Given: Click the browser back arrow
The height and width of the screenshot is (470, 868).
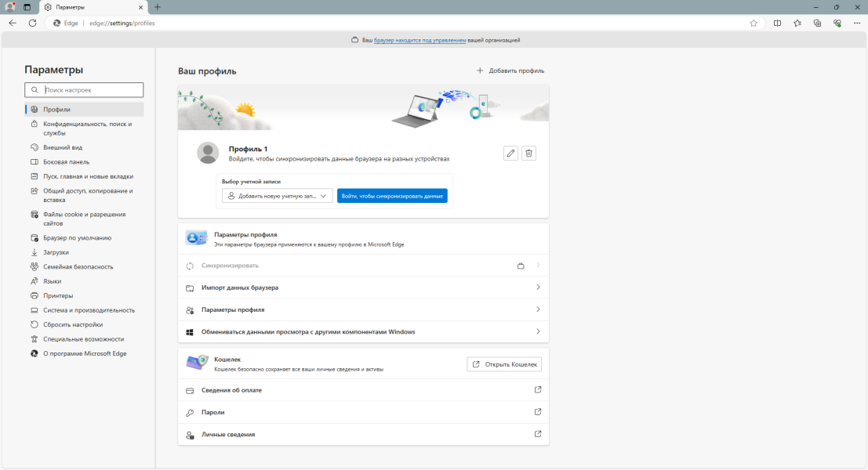Looking at the screenshot, I should [13, 23].
